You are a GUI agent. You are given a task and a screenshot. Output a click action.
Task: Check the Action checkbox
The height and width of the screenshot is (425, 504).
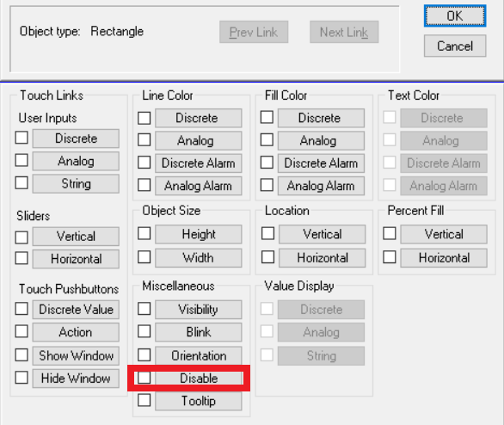pyautogui.click(x=22, y=331)
